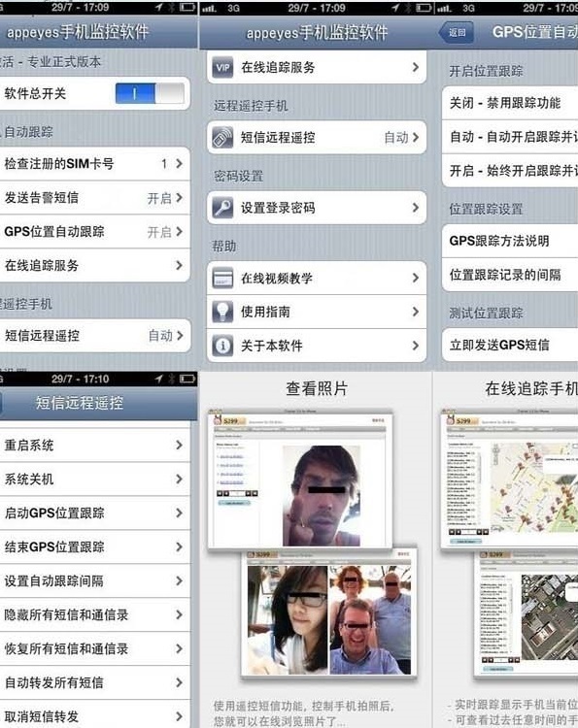The height and width of the screenshot is (728, 578).
Task: Open the 发送告警短信 row chevron
Action: tap(180, 198)
